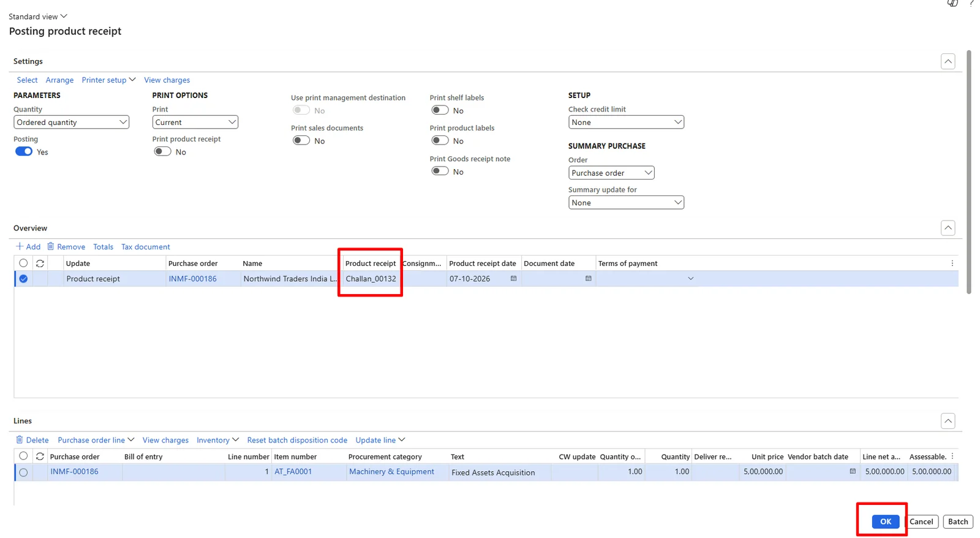Collapse the Lines section

tap(948, 421)
